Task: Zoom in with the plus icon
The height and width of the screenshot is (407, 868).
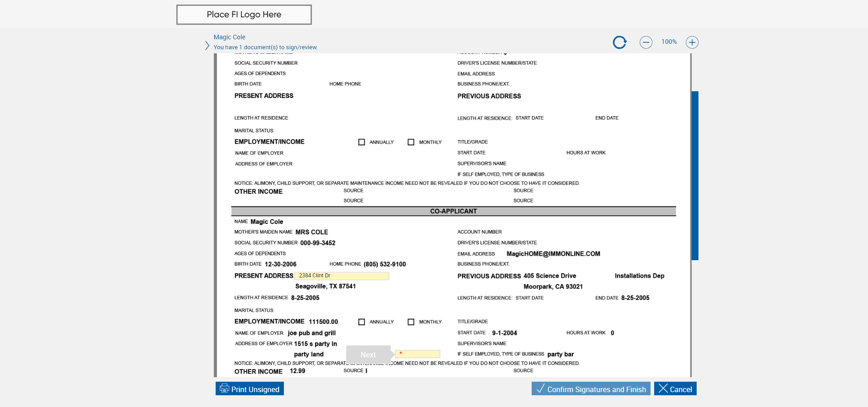Action: (x=692, y=42)
